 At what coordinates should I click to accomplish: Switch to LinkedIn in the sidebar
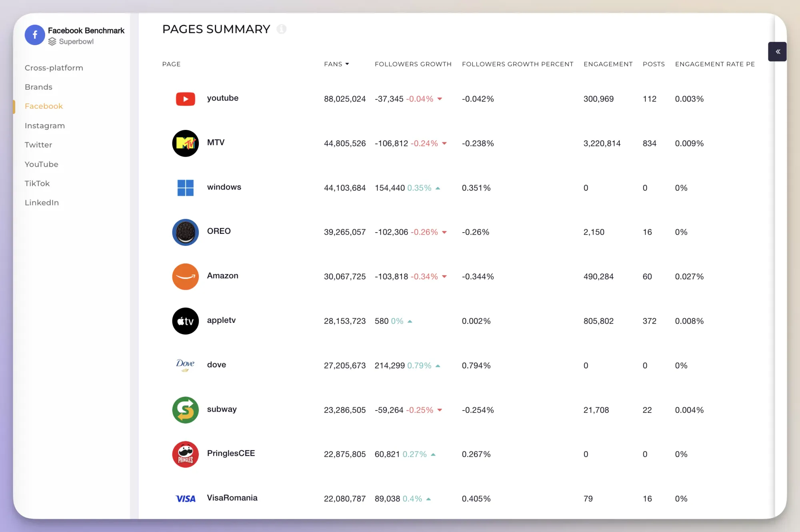pyautogui.click(x=42, y=203)
